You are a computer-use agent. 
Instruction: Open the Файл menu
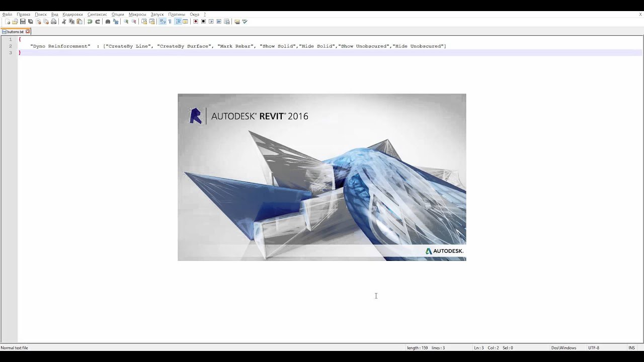(7, 15)
